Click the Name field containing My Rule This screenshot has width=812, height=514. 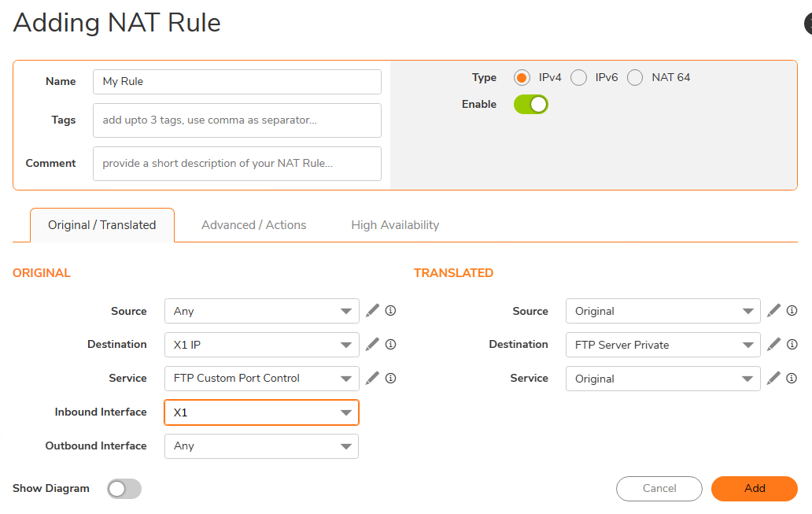click(237, 82)
